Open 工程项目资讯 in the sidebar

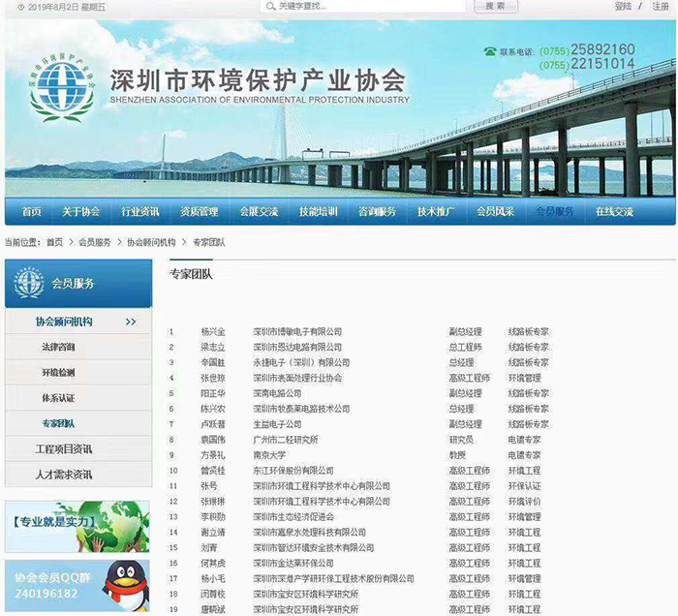[64, 448]
